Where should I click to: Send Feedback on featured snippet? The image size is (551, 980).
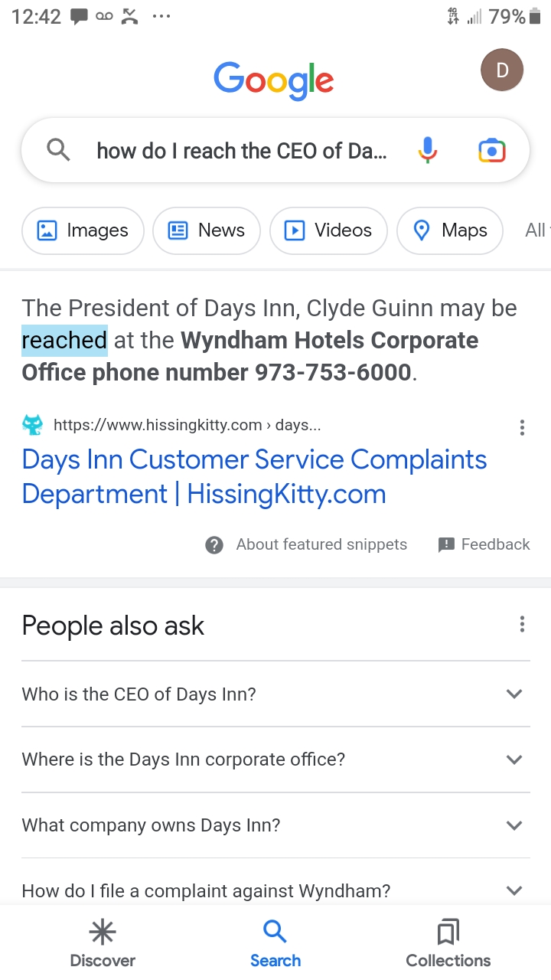point(484,544)
